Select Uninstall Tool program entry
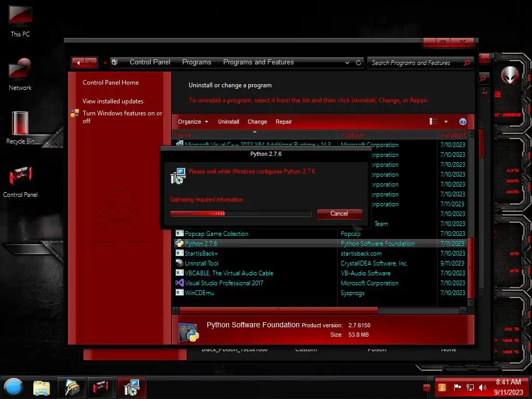532x399 pixels. pos(202,263)
